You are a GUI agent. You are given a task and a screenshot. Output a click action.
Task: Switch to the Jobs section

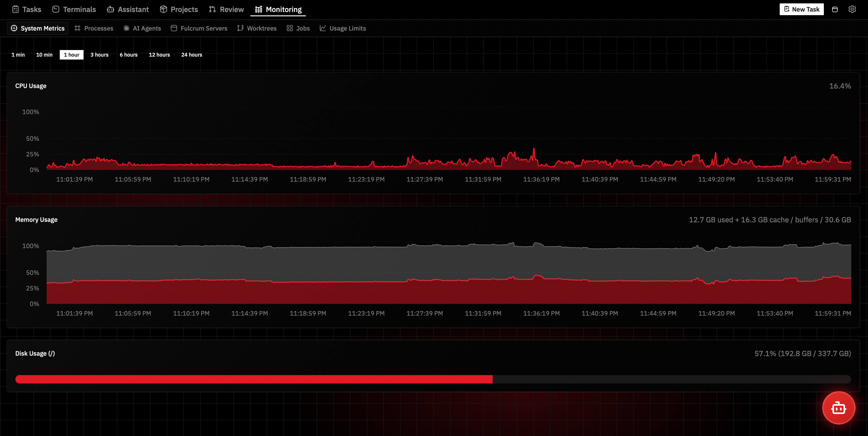(290, 28)
